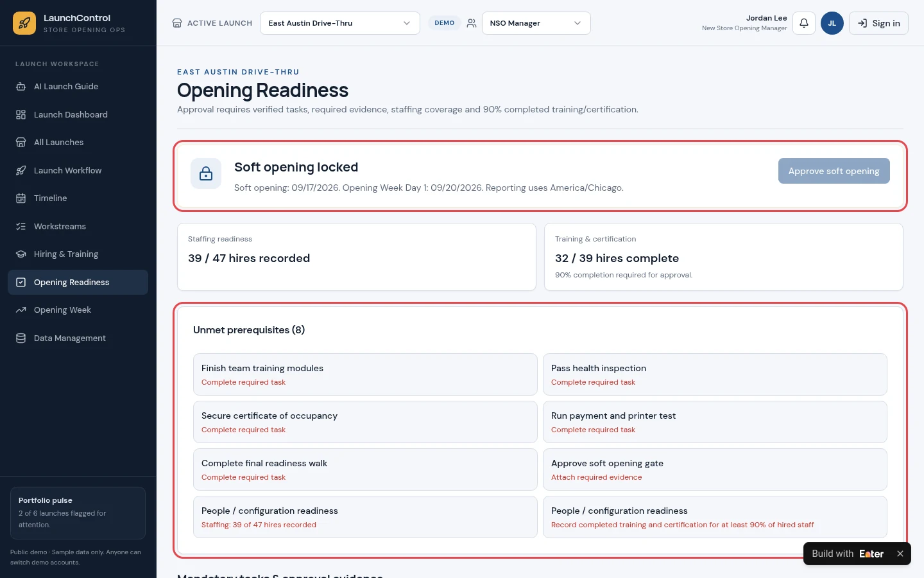Select Complete final readiness walk card
924x578 pixels.
(365, 469)
